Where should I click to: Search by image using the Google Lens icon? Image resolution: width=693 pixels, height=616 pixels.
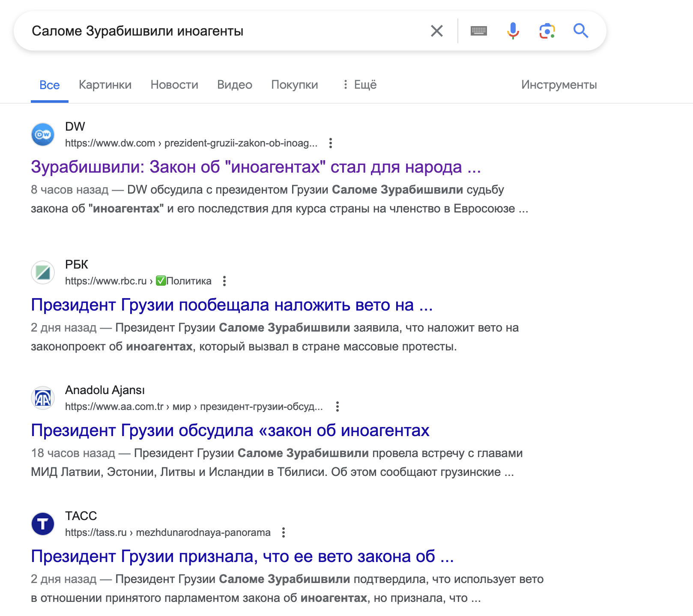click(547, 30)
